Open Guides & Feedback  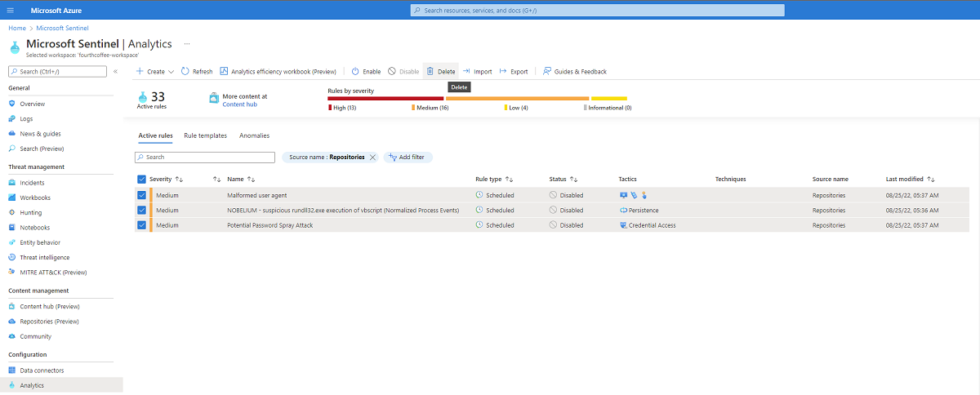575,72
